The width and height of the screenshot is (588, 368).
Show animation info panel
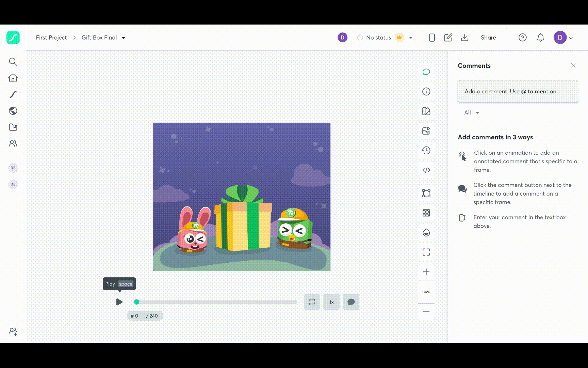click(x=426, y=92)
